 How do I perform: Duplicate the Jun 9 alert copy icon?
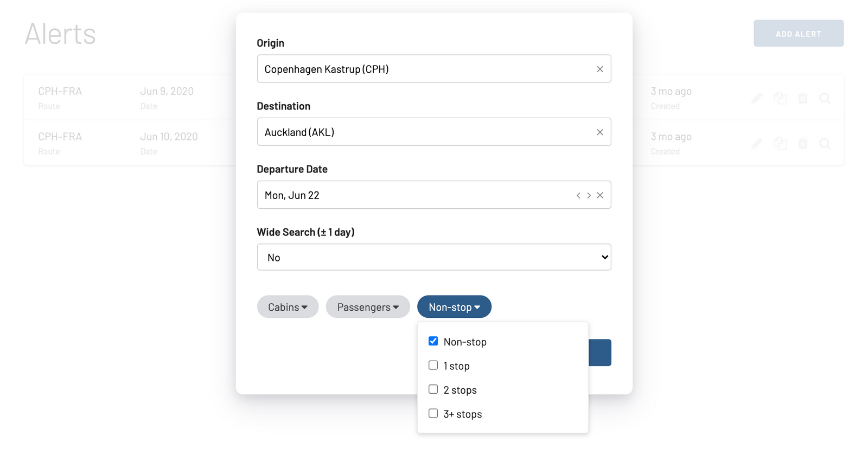(780, 98)
